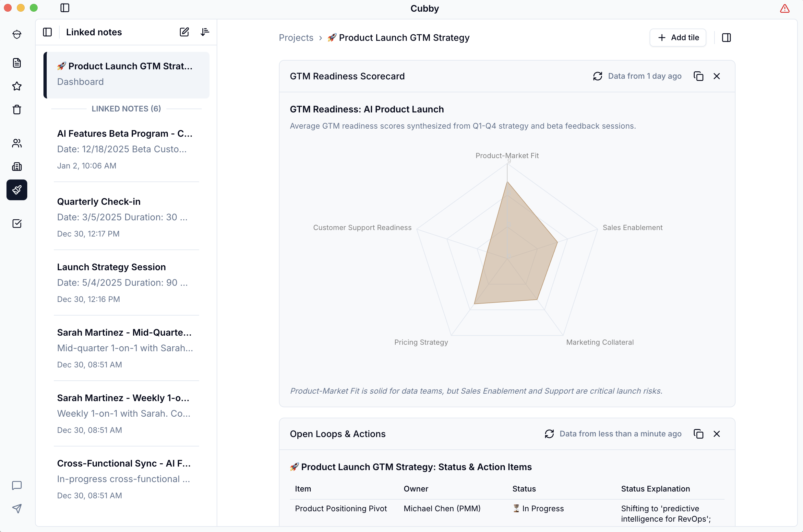Click the Add tile button

[678, 37]
